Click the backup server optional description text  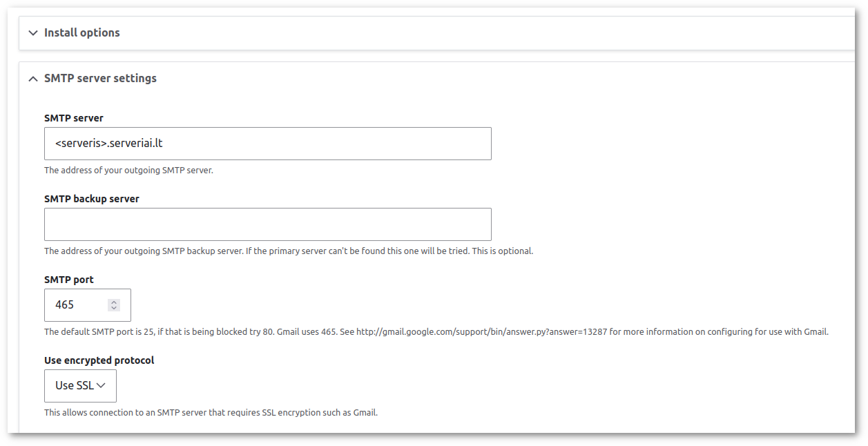289,251
